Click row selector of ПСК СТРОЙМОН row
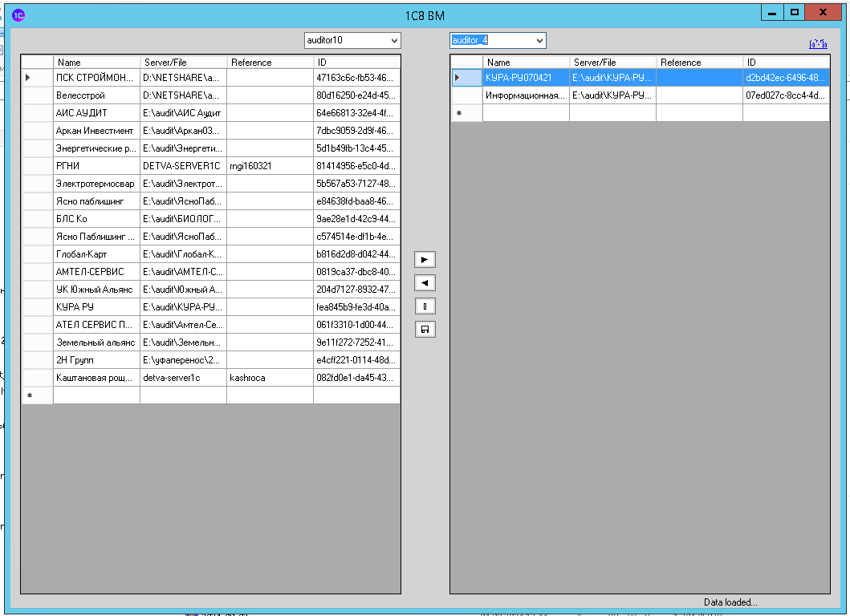This screenshot has height=616, width=850. [x=37, y=78]
